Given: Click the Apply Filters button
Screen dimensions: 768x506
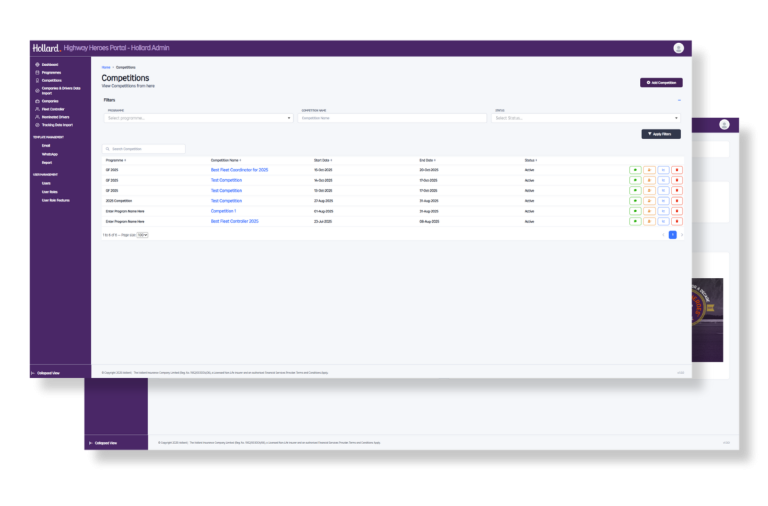Looking at the screenshot, I should coord(661,134).
